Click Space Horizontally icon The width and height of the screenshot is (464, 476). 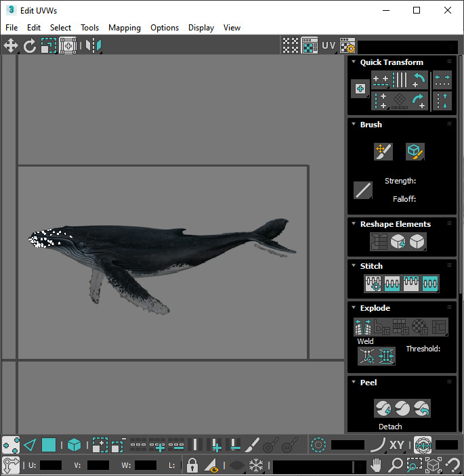pyautogui.click(x=442, y=81)
